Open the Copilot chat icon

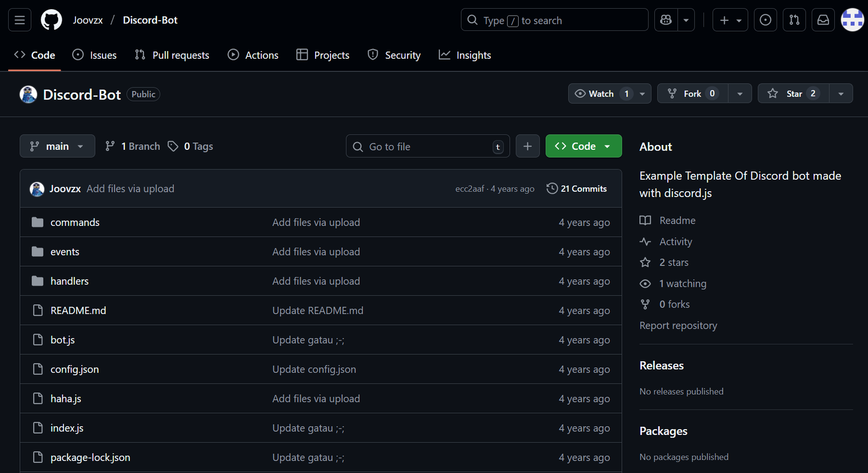(666, 20)
